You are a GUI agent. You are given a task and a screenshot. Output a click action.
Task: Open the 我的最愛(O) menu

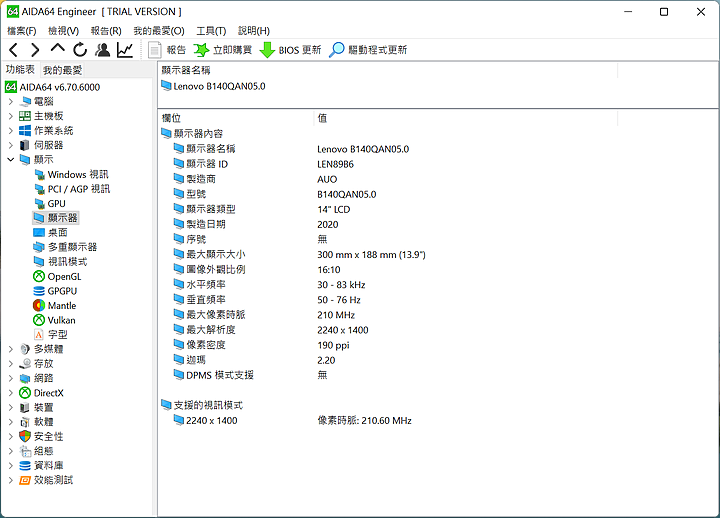(159, 31)
